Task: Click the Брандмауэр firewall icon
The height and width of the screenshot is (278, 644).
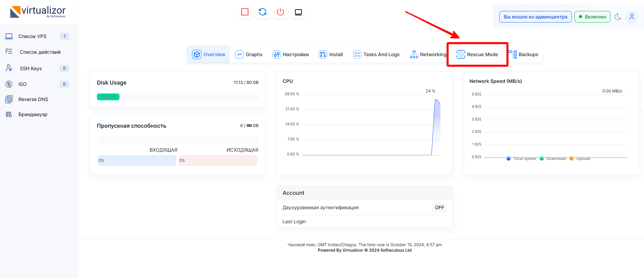Action: click(x=9, y=114)
